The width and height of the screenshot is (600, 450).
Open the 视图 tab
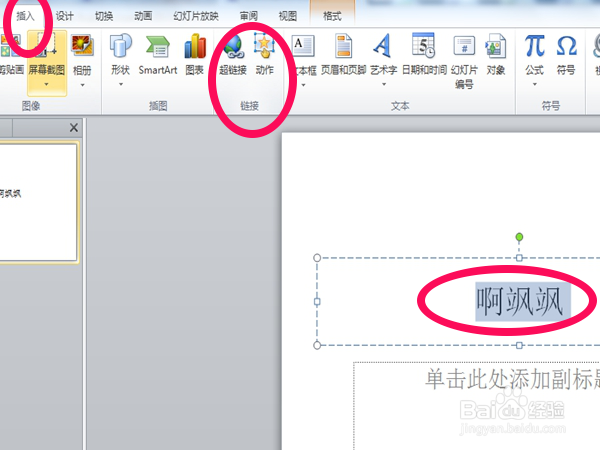coord(288,16)
